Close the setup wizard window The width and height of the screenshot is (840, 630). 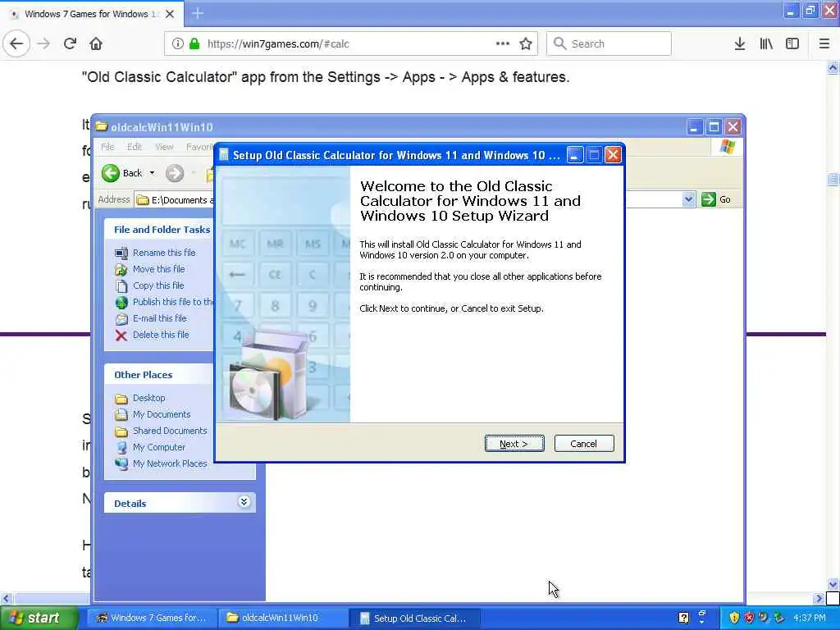point(613,155)
